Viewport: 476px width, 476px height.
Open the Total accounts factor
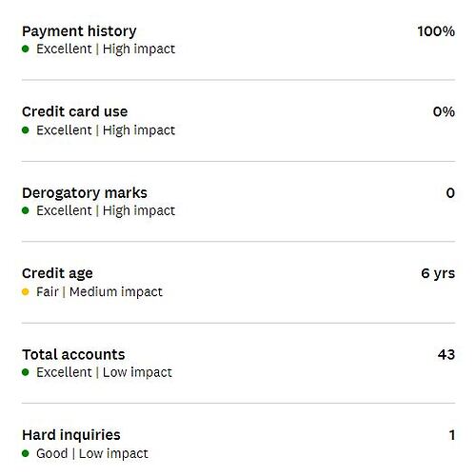[238, 363]
